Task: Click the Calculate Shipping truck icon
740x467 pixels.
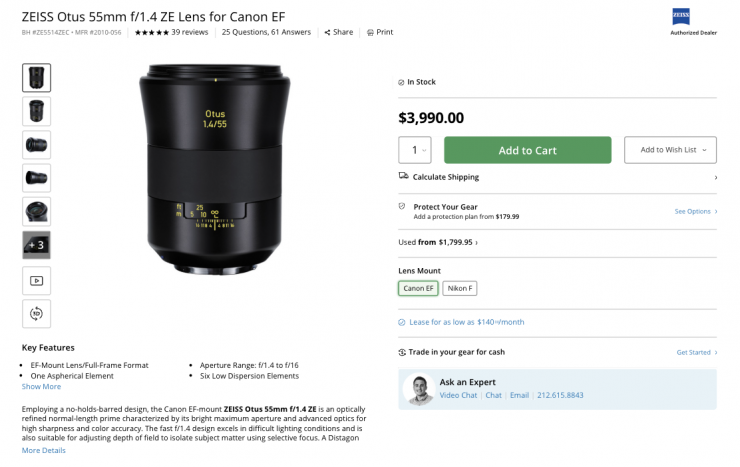Action: tap(403, 176)
